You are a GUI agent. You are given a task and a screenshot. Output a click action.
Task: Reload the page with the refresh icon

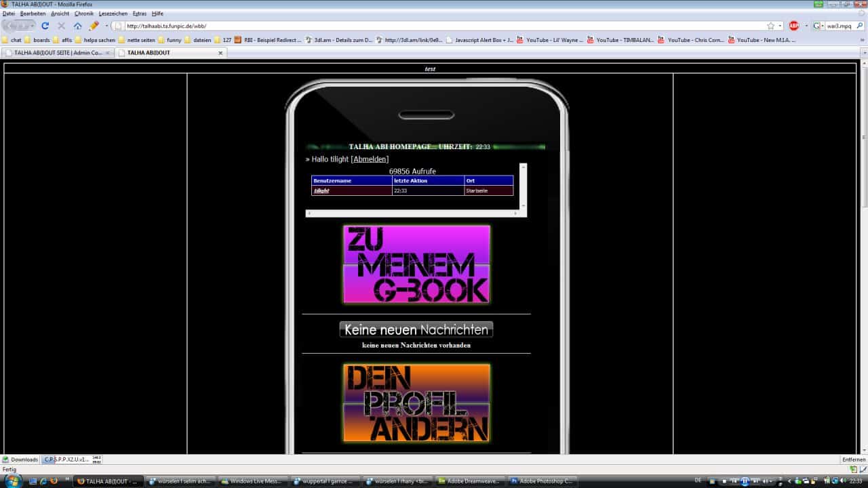click(45, 26)
